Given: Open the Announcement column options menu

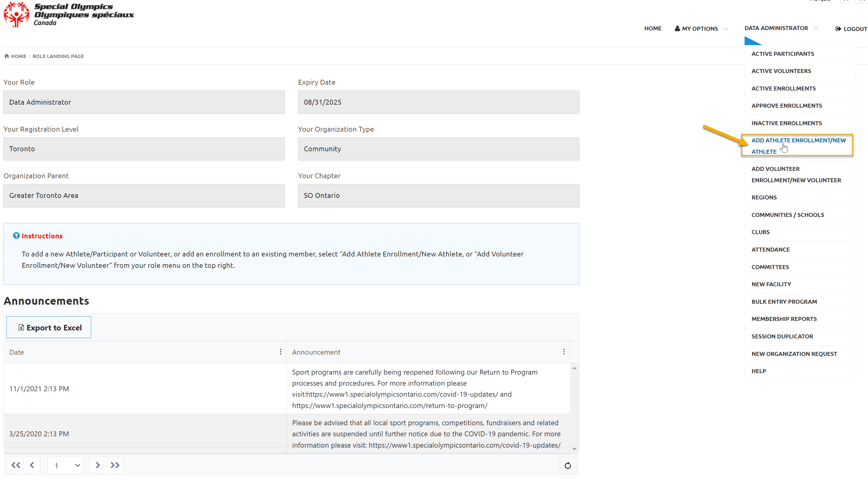Looking at the screenshot, I should click(564, 352).
